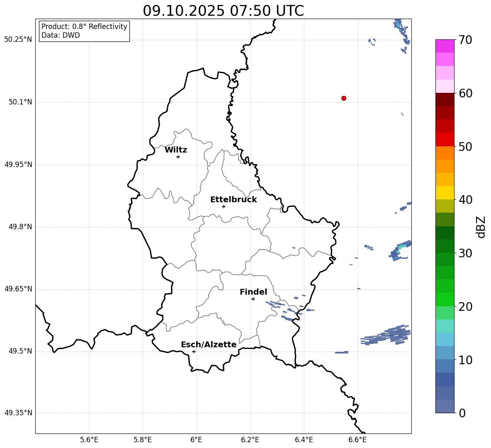Click the 6.4°E longitude label
The height and width of the screenshot is (448, 491).
[304, 440]
